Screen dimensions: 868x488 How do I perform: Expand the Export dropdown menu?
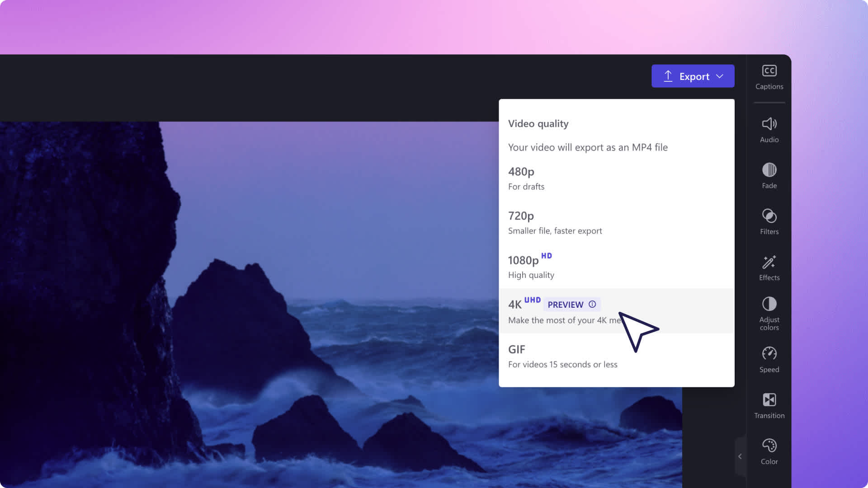pos(721,76)
